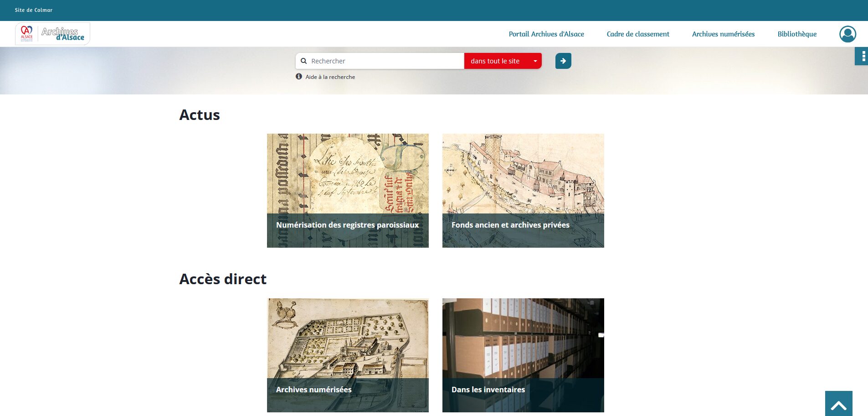Click the info icon beside search help
Screen dimensions: 868x416
click(299, 77)
